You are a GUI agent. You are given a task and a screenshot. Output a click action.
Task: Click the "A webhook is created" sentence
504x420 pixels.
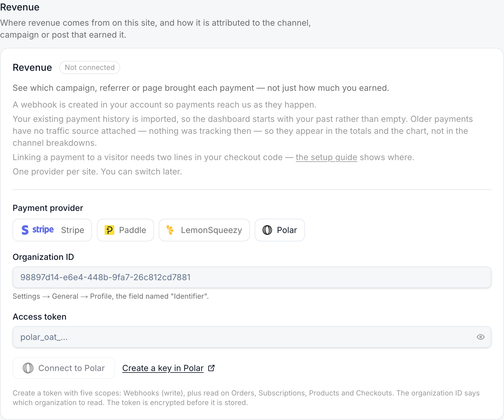coord(164,105)
